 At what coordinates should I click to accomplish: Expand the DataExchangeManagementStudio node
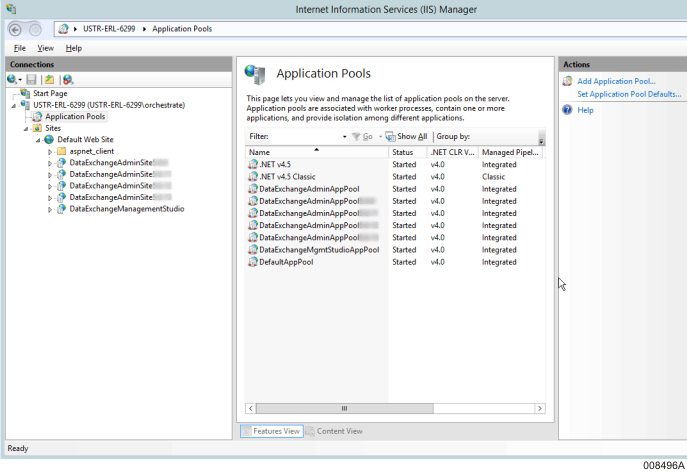pos(50,209)
